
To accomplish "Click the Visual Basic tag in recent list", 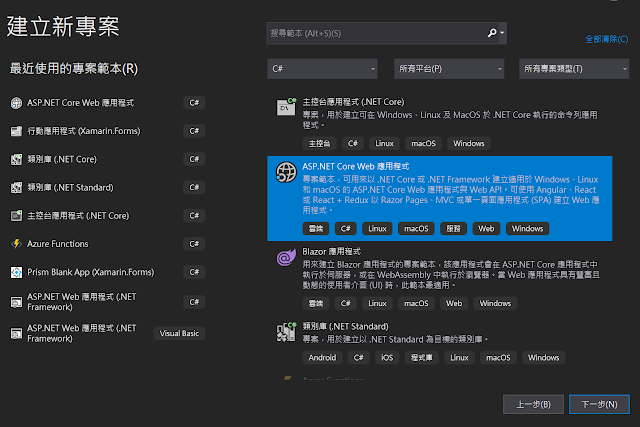I will (x=179, y=334).
